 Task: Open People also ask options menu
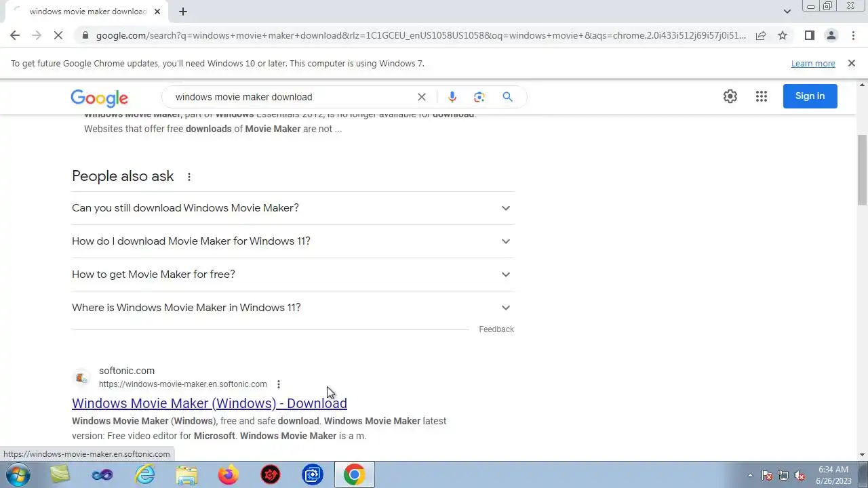click(189, 177)
